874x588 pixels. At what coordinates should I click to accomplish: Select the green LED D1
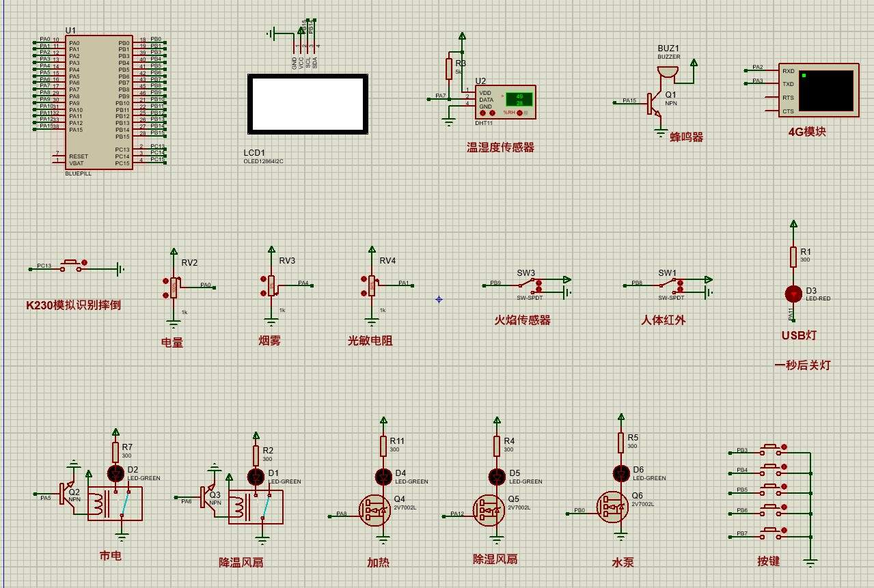pos(256,476)
